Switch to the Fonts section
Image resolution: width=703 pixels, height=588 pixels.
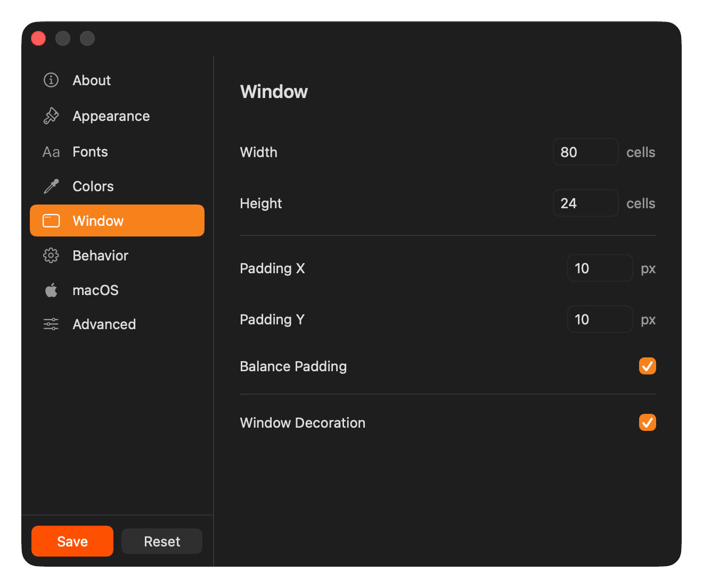pos(89,151)
